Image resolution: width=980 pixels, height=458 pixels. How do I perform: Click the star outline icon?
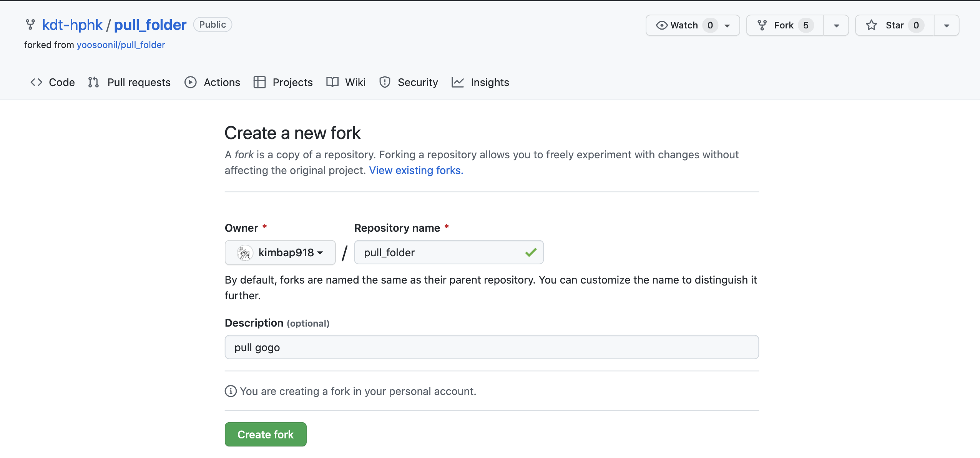872,25
